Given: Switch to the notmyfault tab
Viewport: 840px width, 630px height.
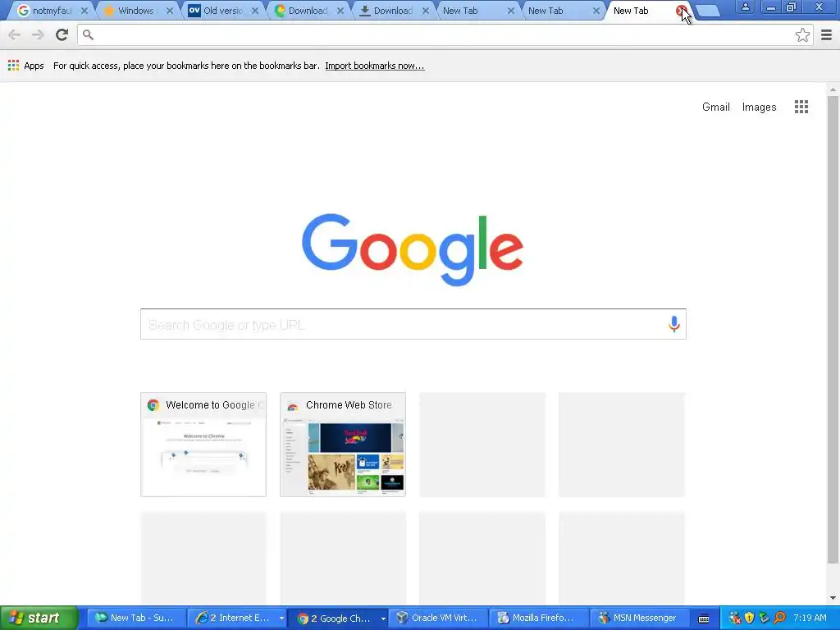Looking at the screenshot, I should (52, 11).
